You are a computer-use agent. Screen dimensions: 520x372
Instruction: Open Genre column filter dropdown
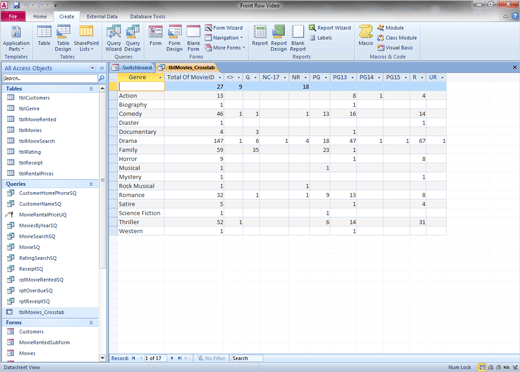click(160, 78)
